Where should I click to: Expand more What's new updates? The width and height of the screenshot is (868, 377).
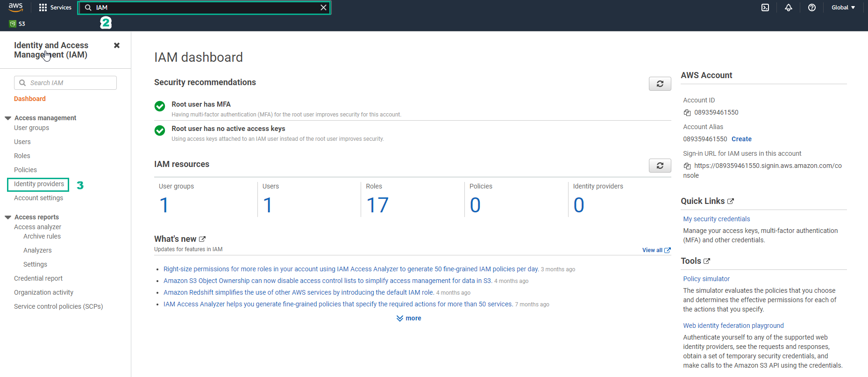(x=409, y=318)
